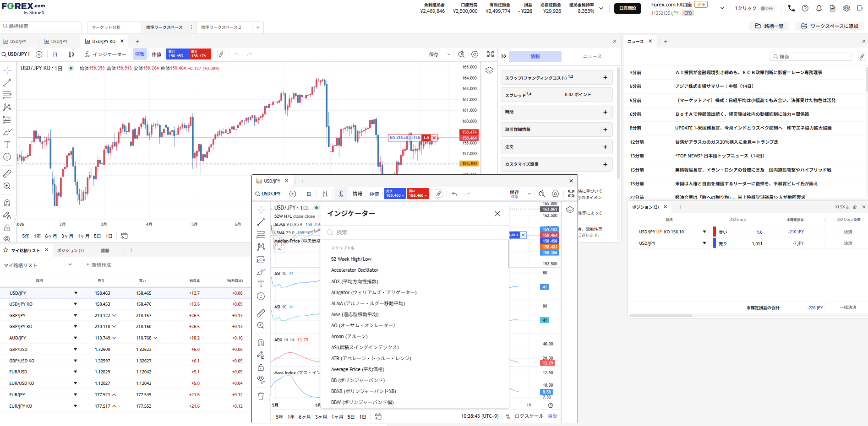The height and width of the screenshot is (426, 868).
Task: Open chart settings hexagon in floating chart toolbar
Action: click(555, 194)
